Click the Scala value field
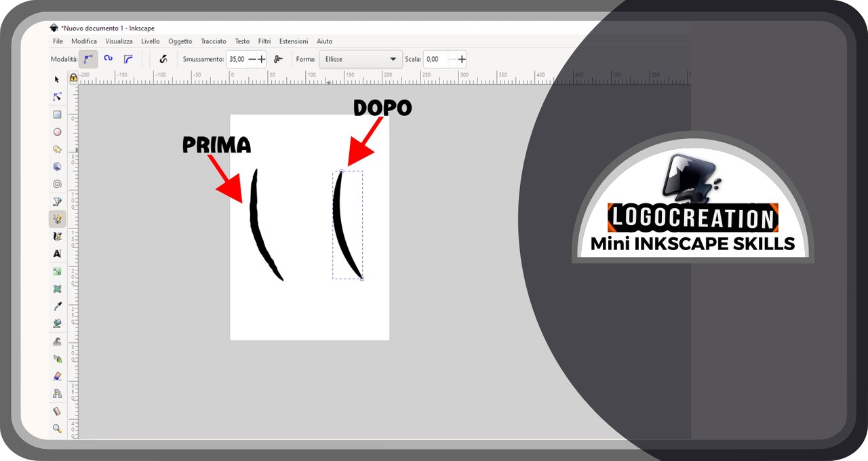868x461 pixels. coord(435,59)
